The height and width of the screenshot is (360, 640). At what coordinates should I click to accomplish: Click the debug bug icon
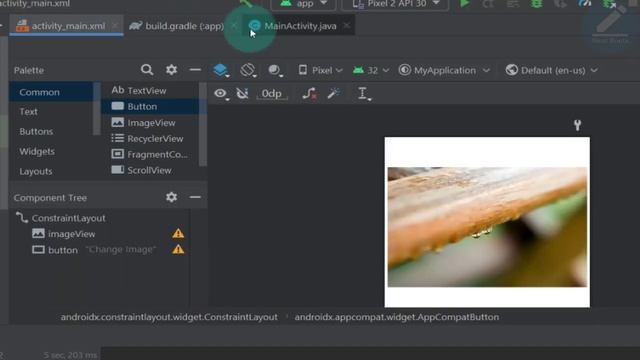(x=537, y=4)
